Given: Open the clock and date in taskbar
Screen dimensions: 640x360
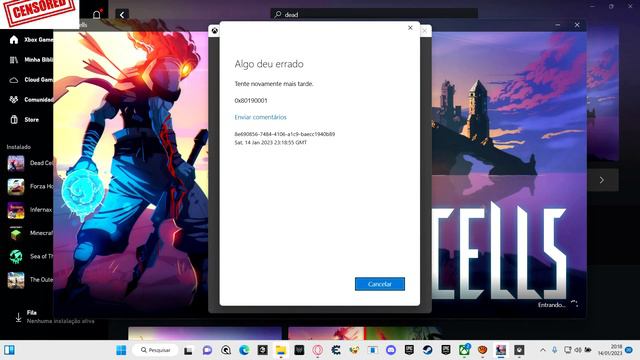Looking at the screenshot, I should tap(609, 350).
